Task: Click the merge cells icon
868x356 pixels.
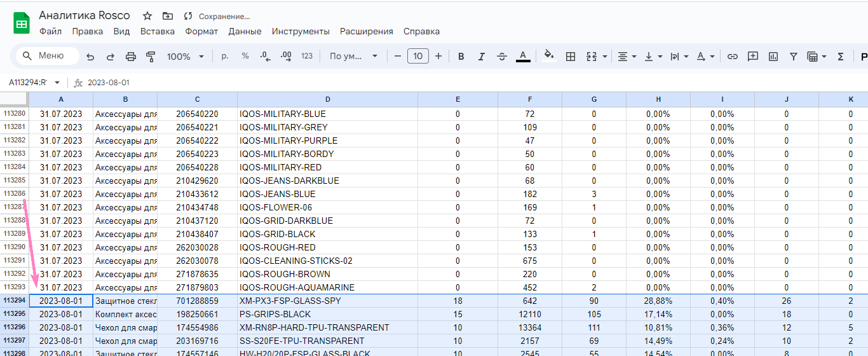Action: 592,57
